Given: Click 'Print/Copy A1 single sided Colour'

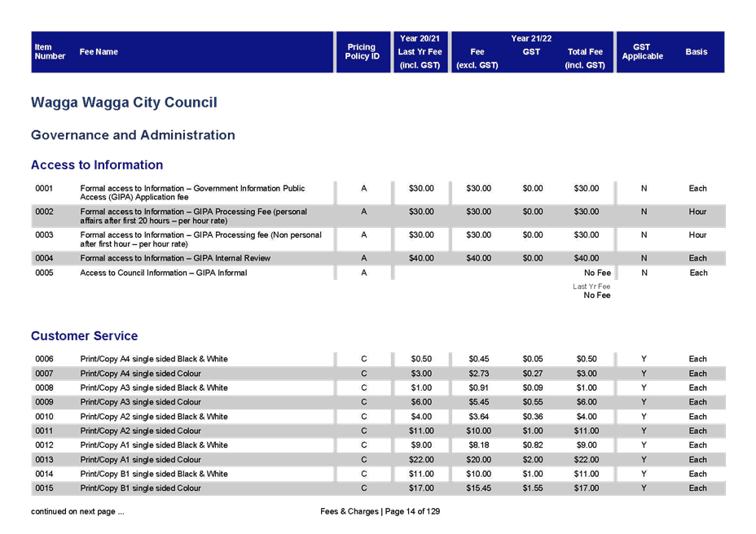Looking at the screenshot, I should point(140,460).
